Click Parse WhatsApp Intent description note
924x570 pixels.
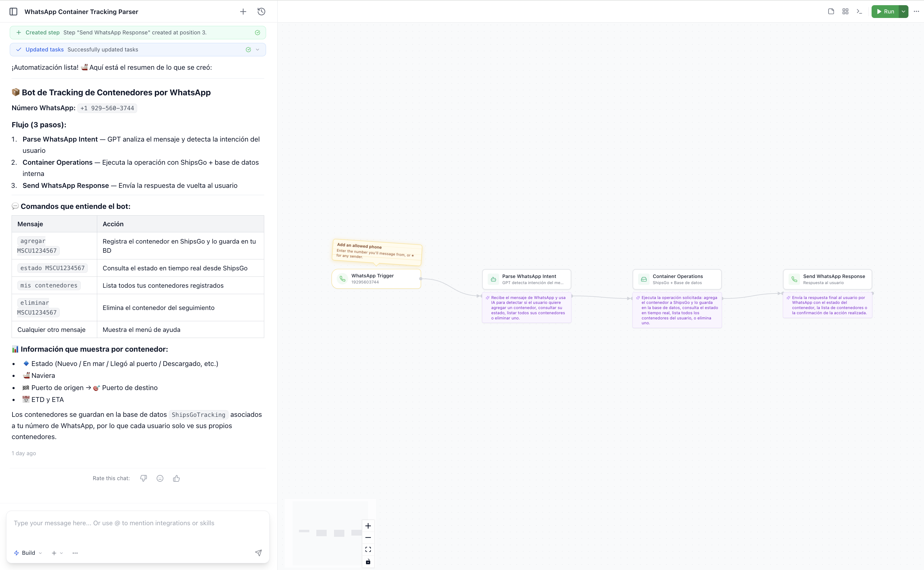tap(527, 308)
